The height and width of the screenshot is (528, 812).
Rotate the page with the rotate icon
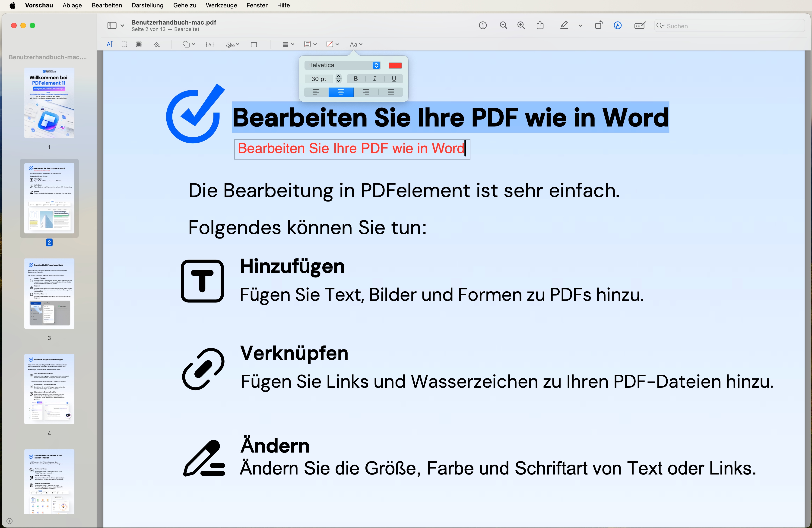point(599,25)
